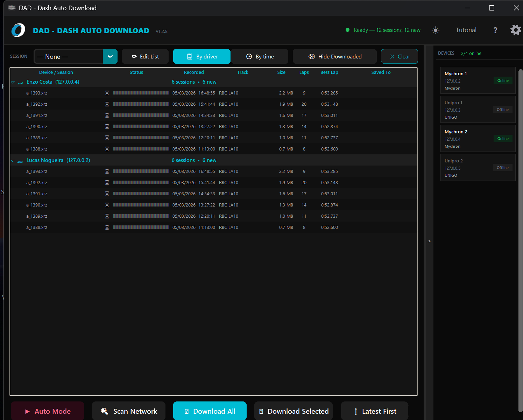523x420 pixels.
Task: Click hourglass icon on Lucas Nogueira a_1388.xrz
Action: pyautogui.click(x=107, y=227)
